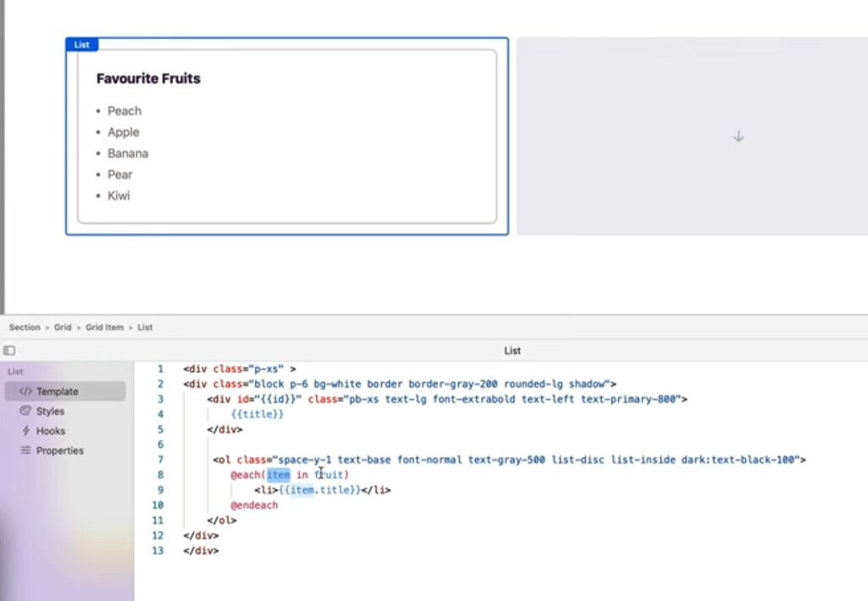
Task: Click the Peach list item in preview
Action: pyautogui.click(x=124, y=110)
